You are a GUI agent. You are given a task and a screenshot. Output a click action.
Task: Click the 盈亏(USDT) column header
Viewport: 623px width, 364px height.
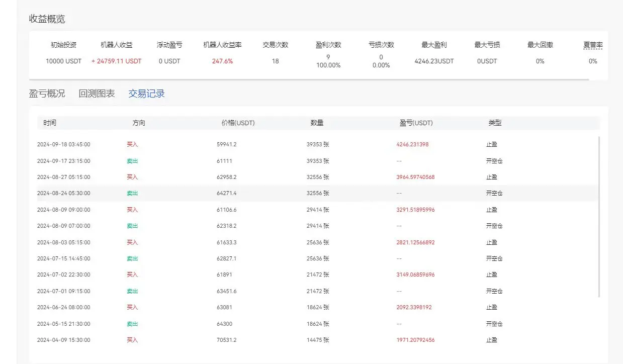416,123
